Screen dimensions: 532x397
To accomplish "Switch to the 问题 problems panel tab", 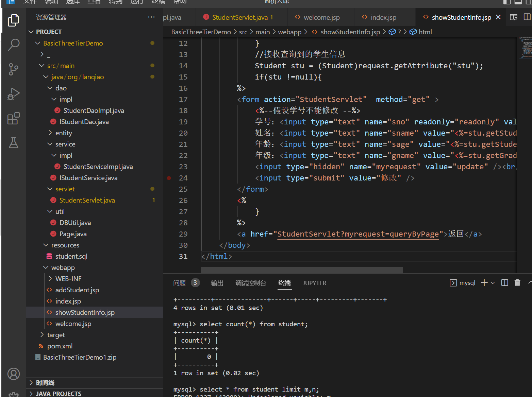I will pyautogui.click(x=179, y=283).
